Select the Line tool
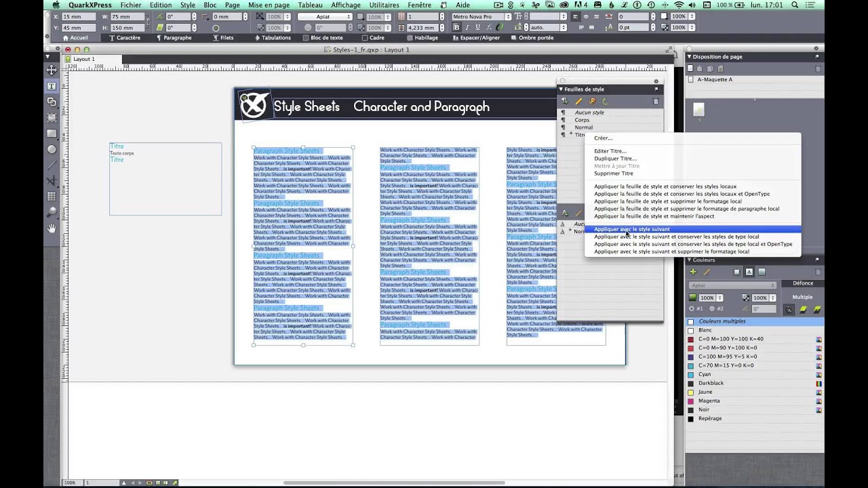868x488 pixels. [x=52, y=165]
